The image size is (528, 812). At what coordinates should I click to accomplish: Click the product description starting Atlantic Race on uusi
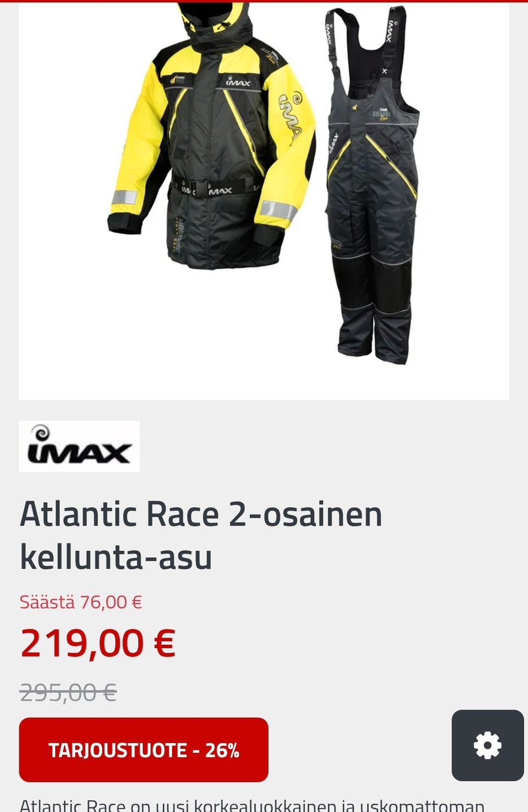tap(252, 804)
